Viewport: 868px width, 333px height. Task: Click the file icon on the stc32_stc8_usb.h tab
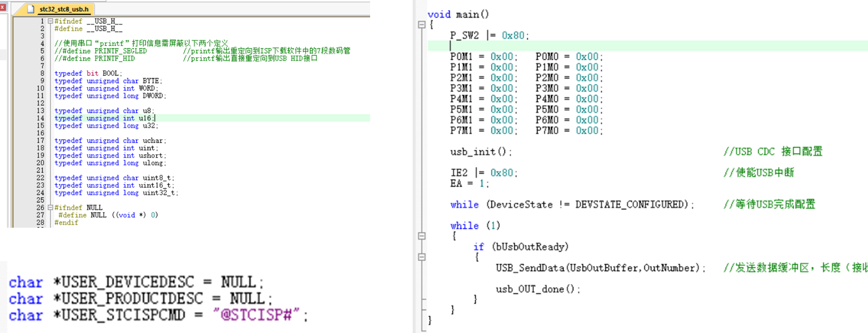pyautogui.click(x=31, y=9)
